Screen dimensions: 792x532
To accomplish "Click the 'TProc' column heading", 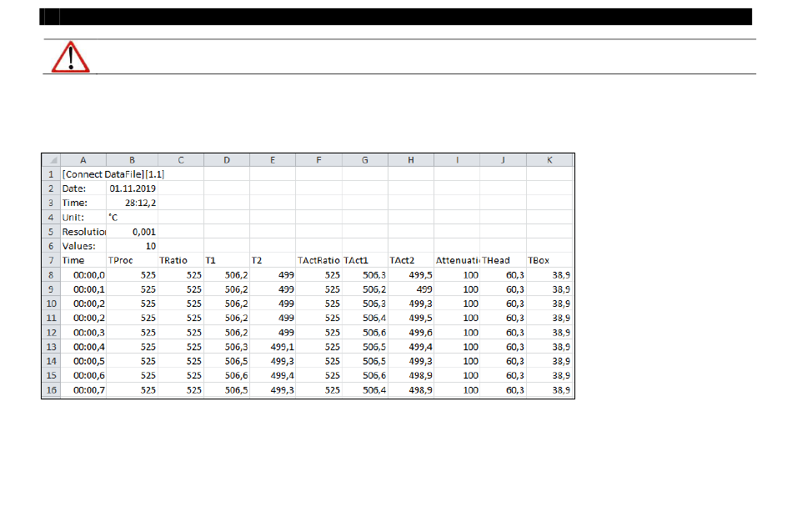I will [133, 261].
